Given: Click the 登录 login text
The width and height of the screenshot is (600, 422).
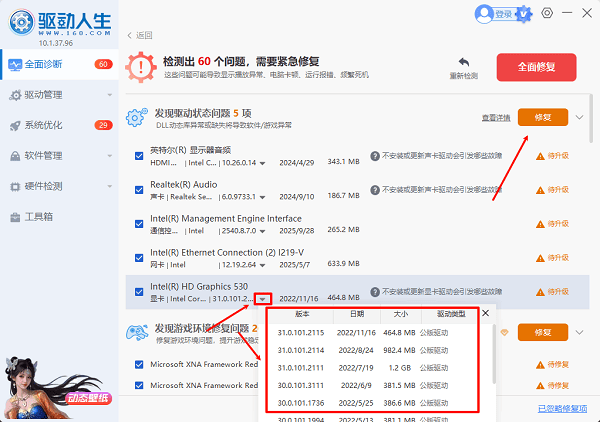Looking at the screenshot, I should 504,14.
